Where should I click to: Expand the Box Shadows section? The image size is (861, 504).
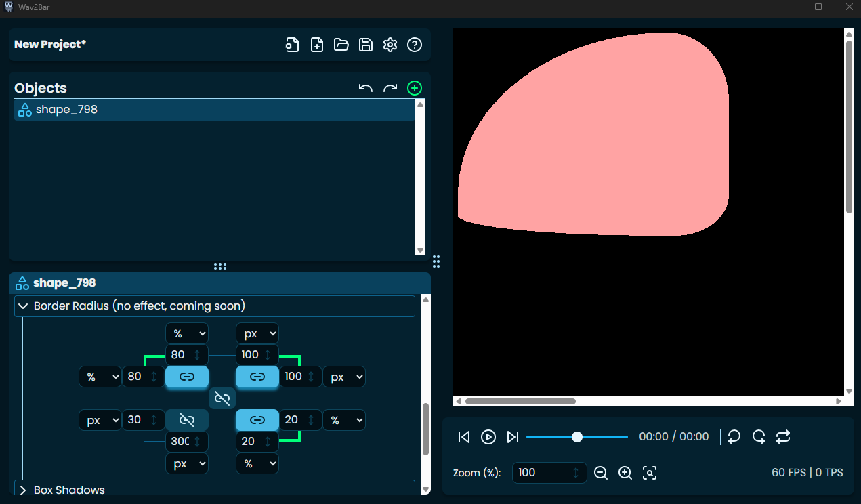[23, 490]
